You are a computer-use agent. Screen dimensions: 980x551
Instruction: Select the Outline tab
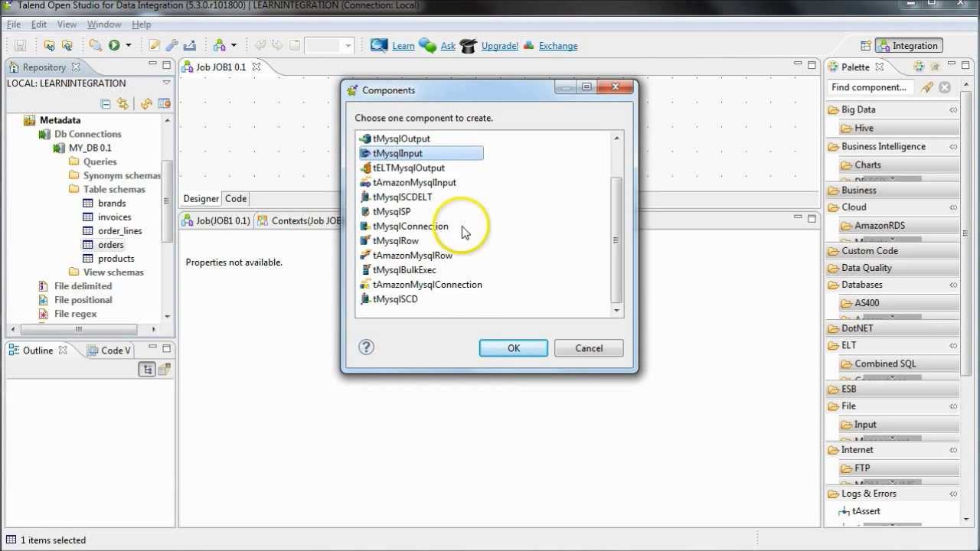(x=38, y=350)
